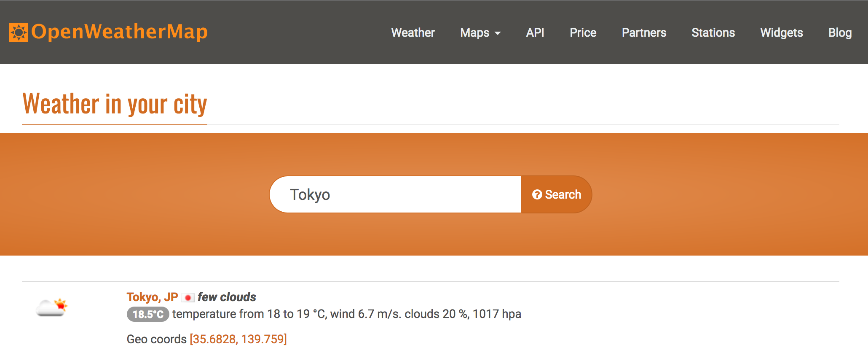The height and width of the screenshot is (361, 868).
Task: Open the Price page
Action: pos(583,32)
